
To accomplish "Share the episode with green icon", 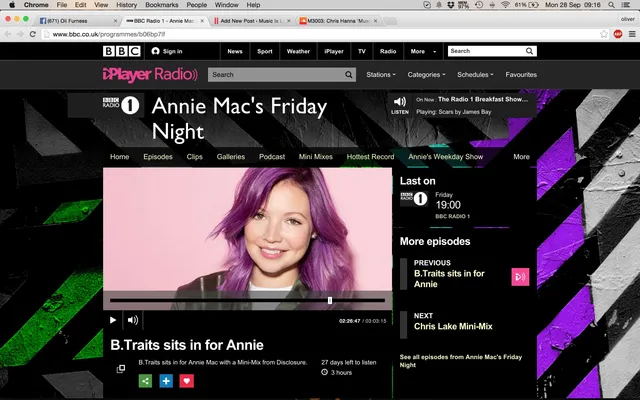I will pos(145,381).
